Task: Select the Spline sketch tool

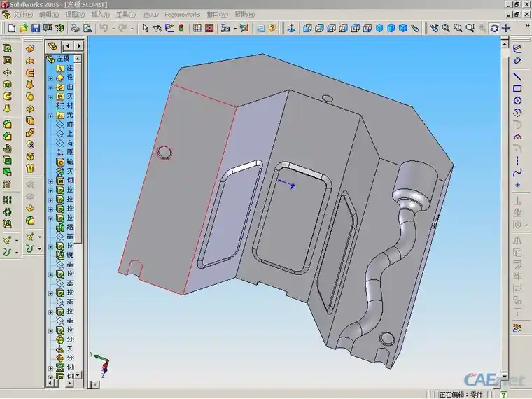Action: pyautogui.click(x=517, y=173)
